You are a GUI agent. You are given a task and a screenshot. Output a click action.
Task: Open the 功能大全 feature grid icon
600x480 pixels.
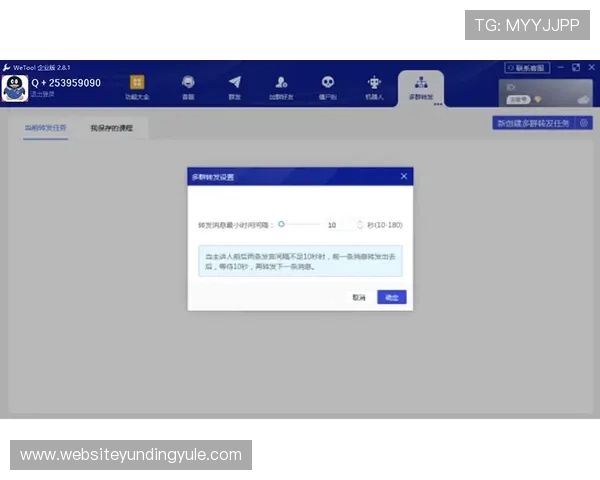pos(137,82)
